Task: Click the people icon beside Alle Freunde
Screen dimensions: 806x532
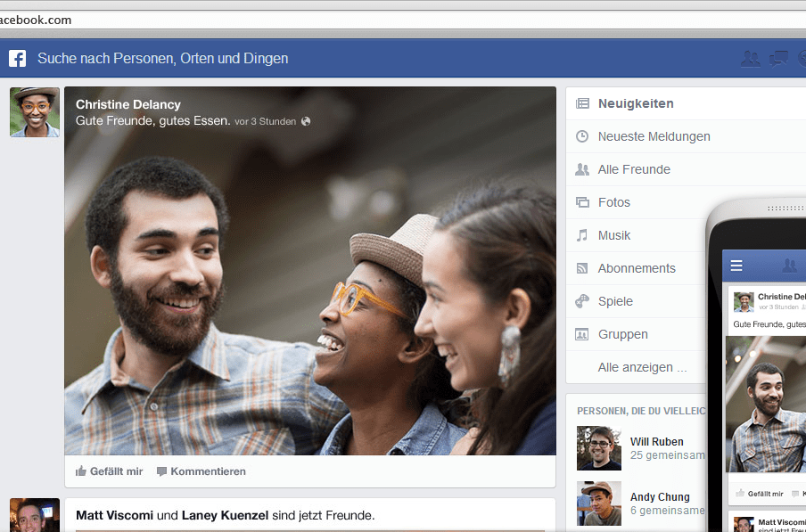Action: [x=582, y=169]
